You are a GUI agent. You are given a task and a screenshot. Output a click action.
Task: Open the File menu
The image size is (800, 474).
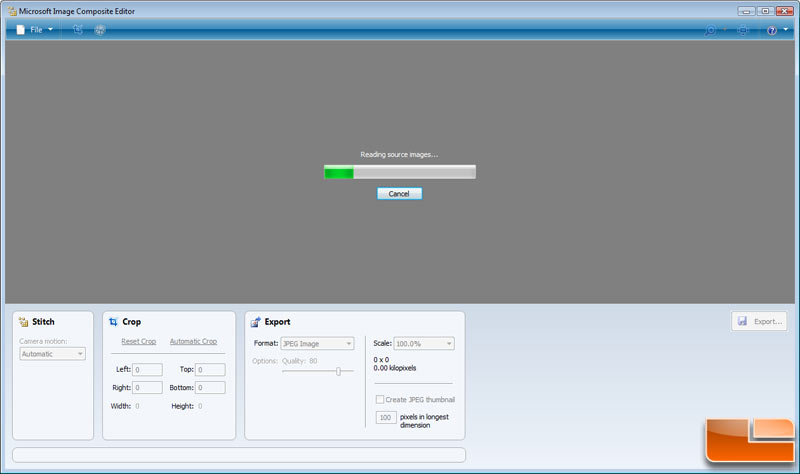pyautogui.click(x=35, y=30)
